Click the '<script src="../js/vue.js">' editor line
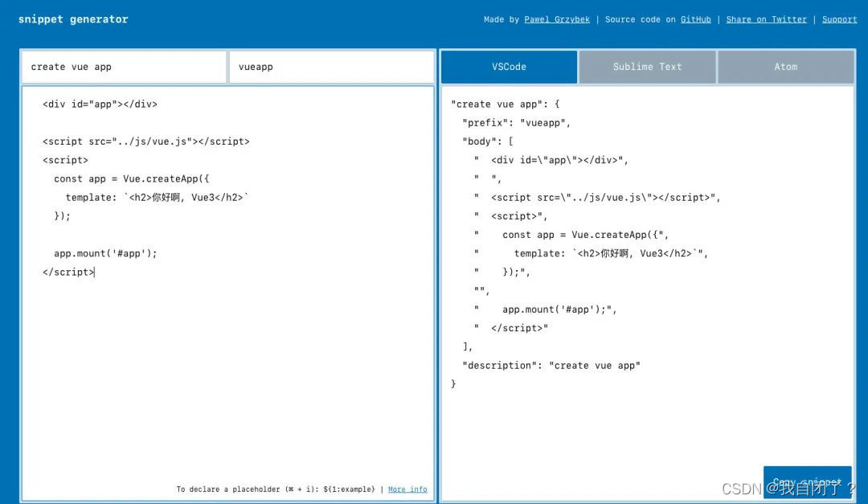The image size is (868, 504). click(x=146, y=141)
